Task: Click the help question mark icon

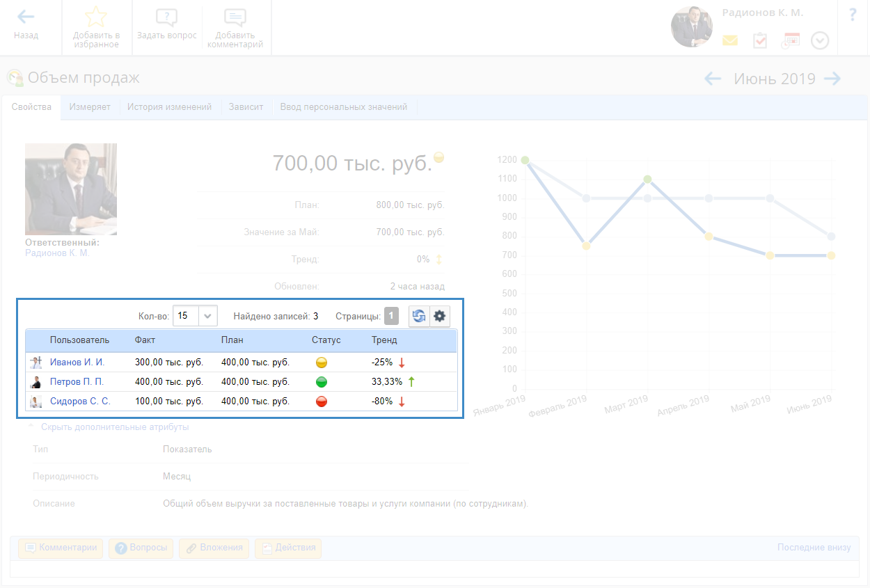Action: pyautogui.click(x=853, y=15)
